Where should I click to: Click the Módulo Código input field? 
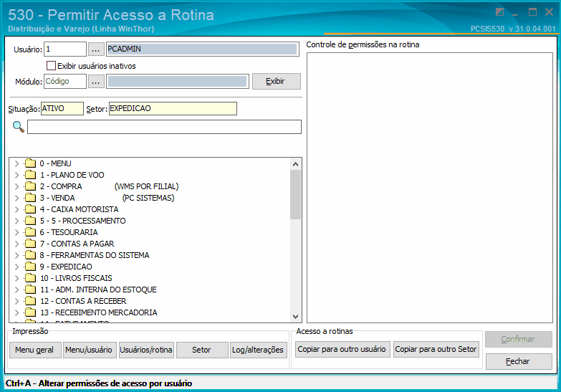[x=65, y=82]
